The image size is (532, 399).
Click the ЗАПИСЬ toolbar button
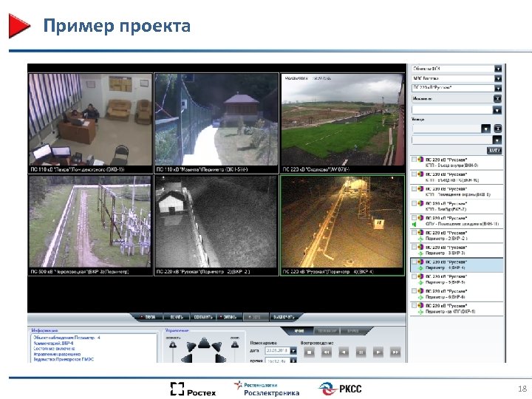[x=228, y=317]
